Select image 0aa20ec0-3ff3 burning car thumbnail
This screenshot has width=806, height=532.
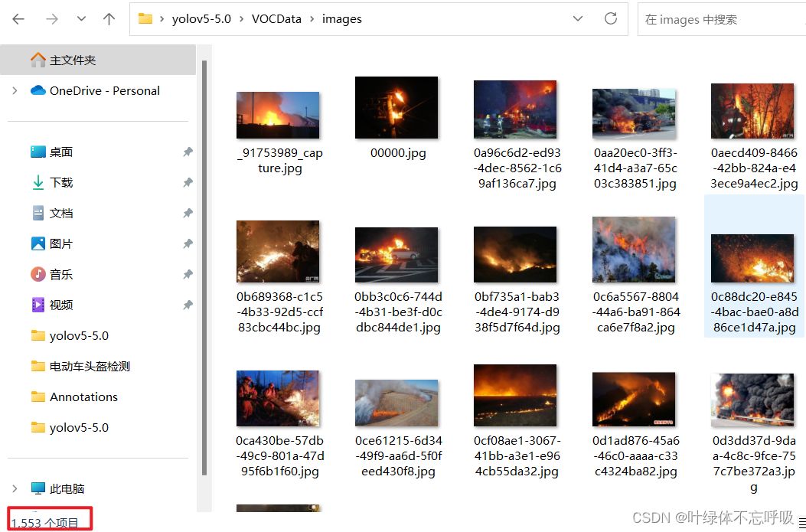tap(634, 113)
